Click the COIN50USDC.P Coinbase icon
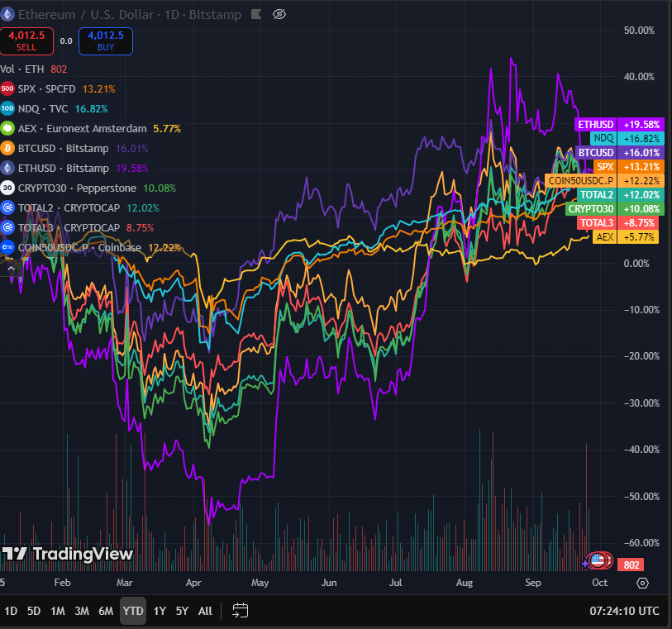Screen dimensions: 672x629 point(7,247)
